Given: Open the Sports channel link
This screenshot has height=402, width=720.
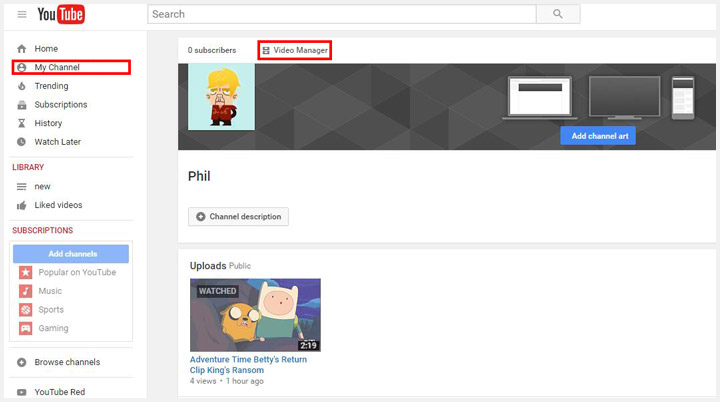Looking at the screenshot, I should coord(51,310).
